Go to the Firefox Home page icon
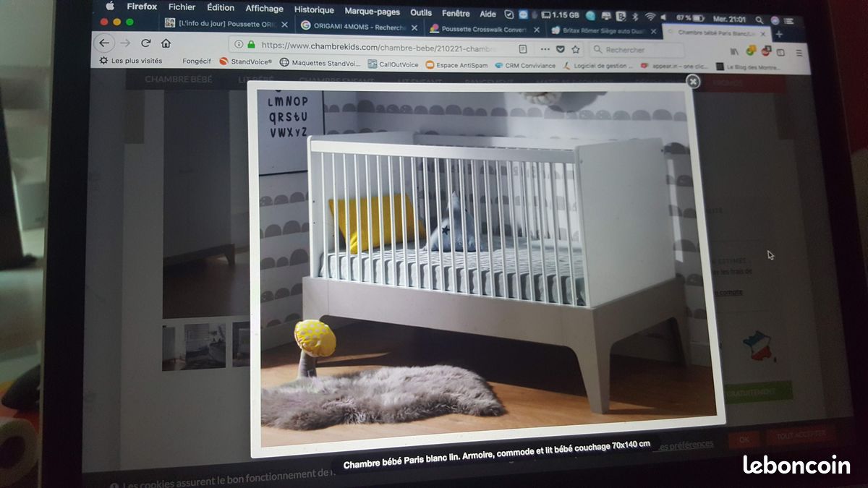This screenshot has height=488, width=868. tap(166, 43)
